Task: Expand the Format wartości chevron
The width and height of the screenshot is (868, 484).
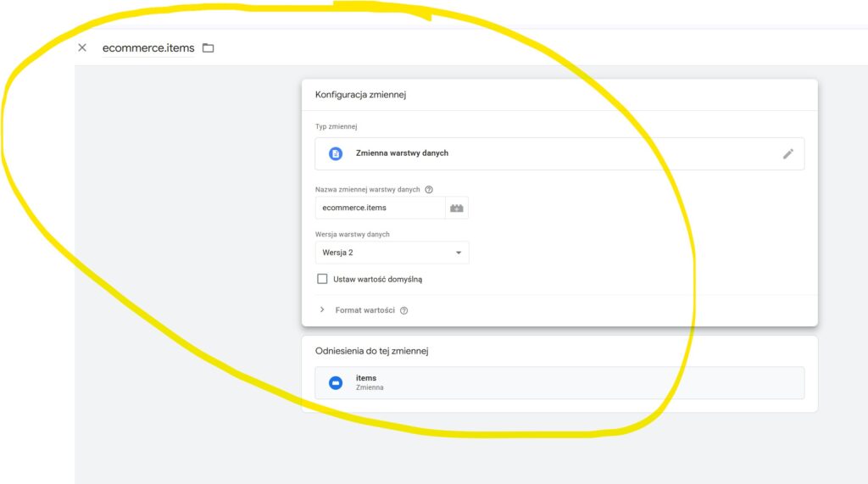Action: click(322, 310)
